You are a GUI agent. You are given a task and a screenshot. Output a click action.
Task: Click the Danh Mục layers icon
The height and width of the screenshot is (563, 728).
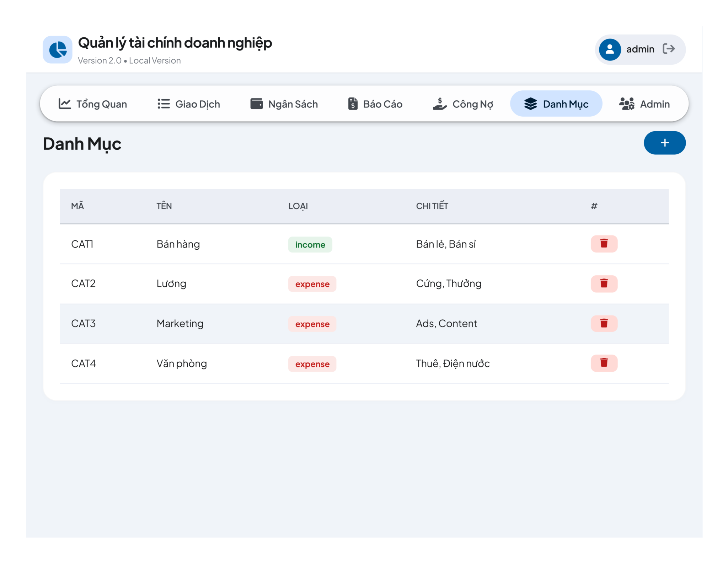530,104
